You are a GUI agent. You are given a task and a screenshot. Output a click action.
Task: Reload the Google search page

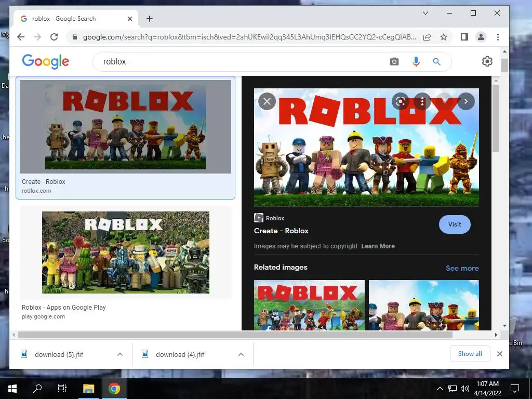54,37
